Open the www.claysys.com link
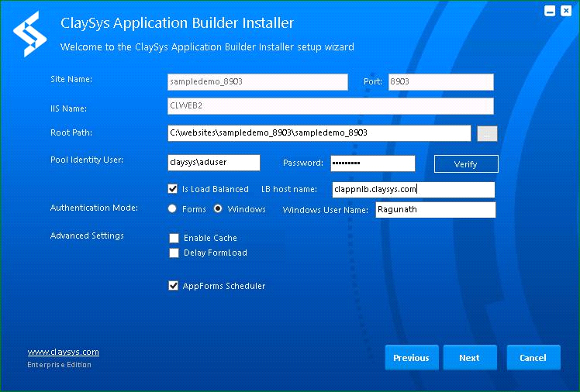The height and width of the screenshot is (392, 580). [64, 352]
